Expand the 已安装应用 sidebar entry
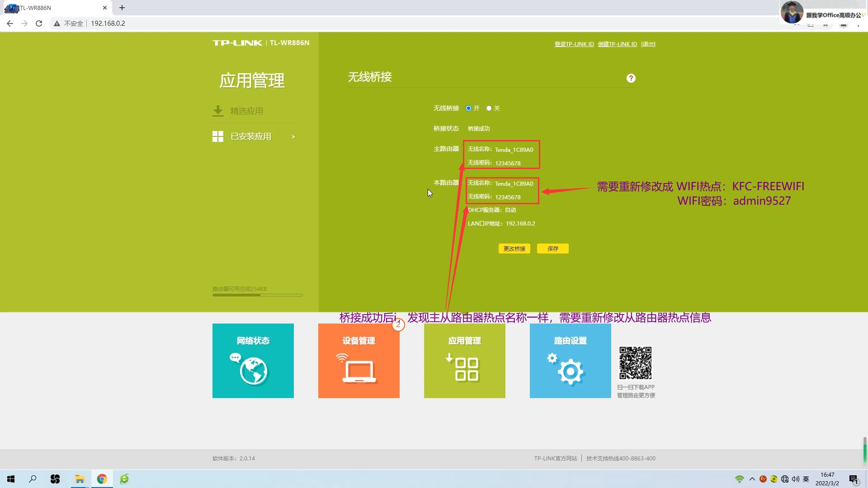The image size is (868, 488). (x=293, y=136)
